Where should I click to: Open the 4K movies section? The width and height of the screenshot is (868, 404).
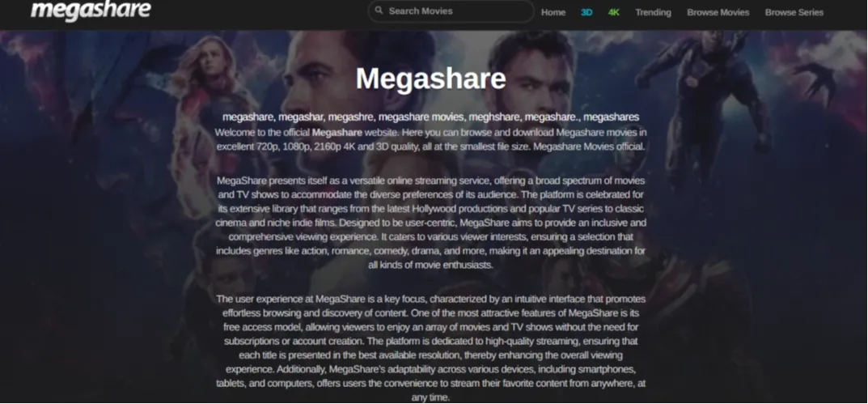point(613,12)
